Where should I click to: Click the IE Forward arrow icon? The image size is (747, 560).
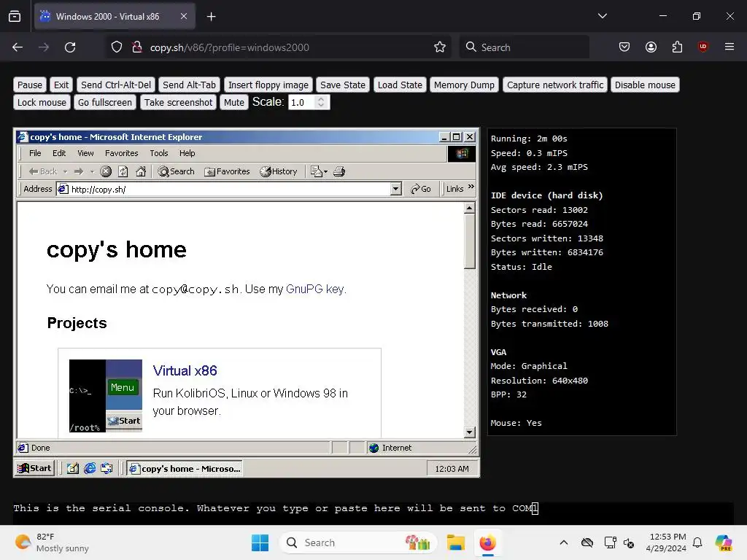79,171
